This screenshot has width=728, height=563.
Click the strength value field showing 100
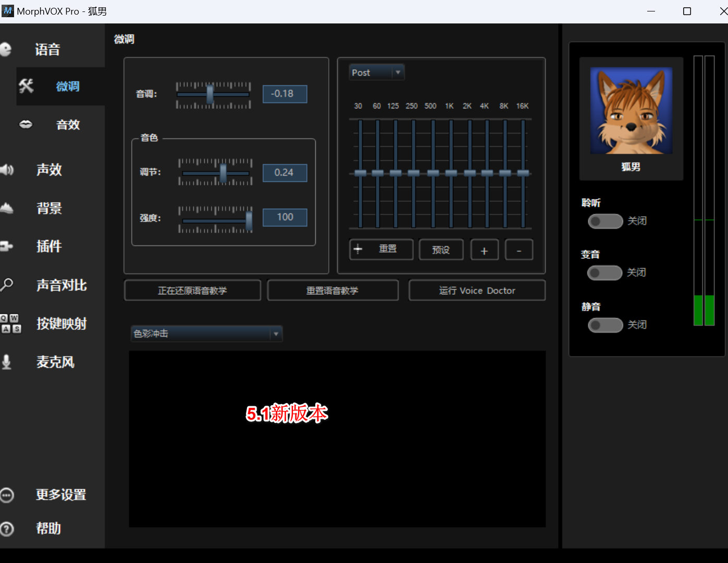pyautogui.click(x=285, y=217)
